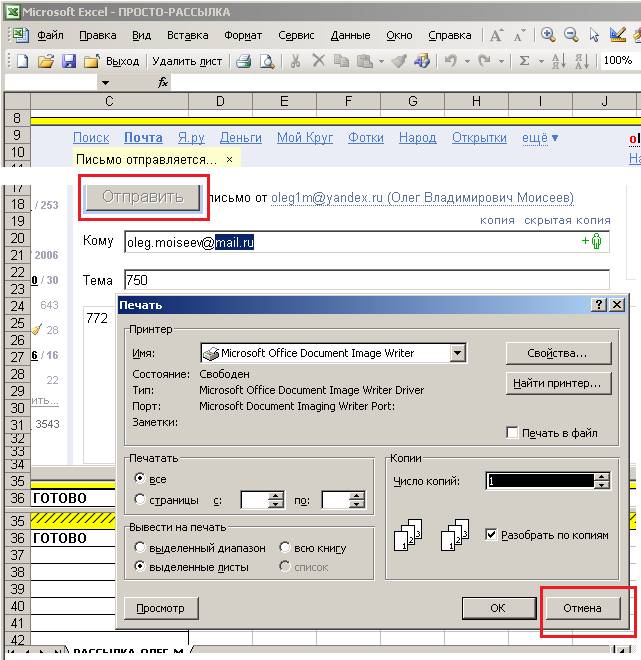Select всю книгу radio option

tap(285, 547)
